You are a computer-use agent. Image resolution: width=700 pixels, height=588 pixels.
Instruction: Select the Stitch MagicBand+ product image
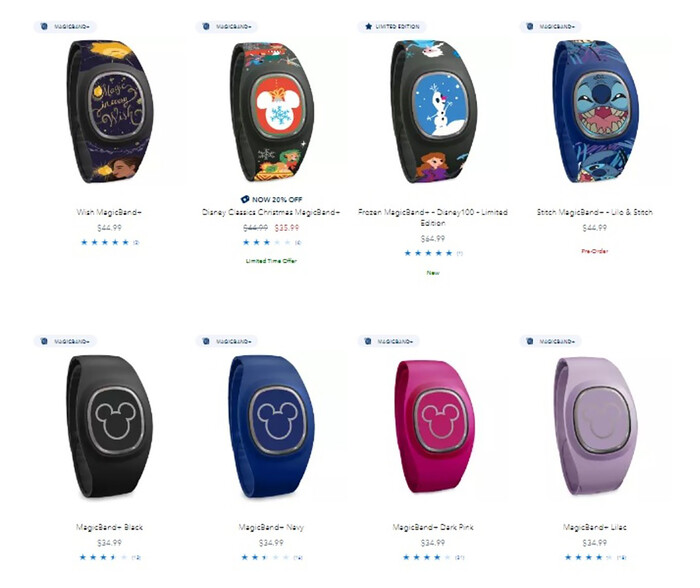(x=596, y=112)
